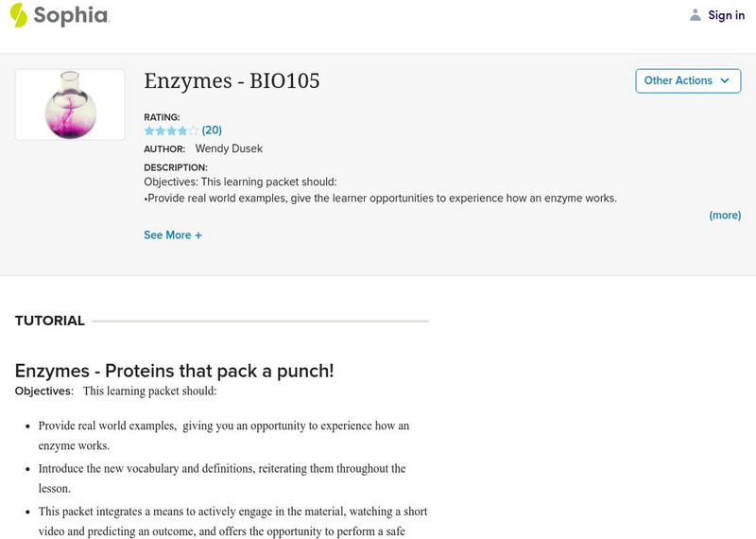The height and width of the screenshot is (539, 756).
Task: Click the bullet about new vocabulary and definitions
Action: [222, 478]
